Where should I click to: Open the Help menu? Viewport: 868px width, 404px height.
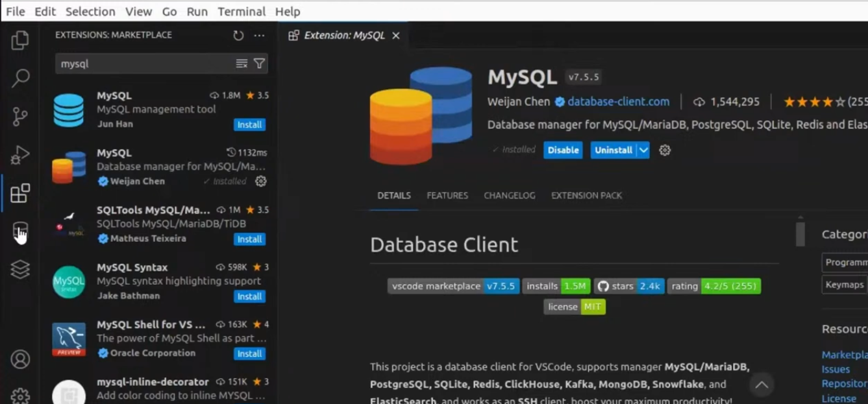[x=288, y=12]
